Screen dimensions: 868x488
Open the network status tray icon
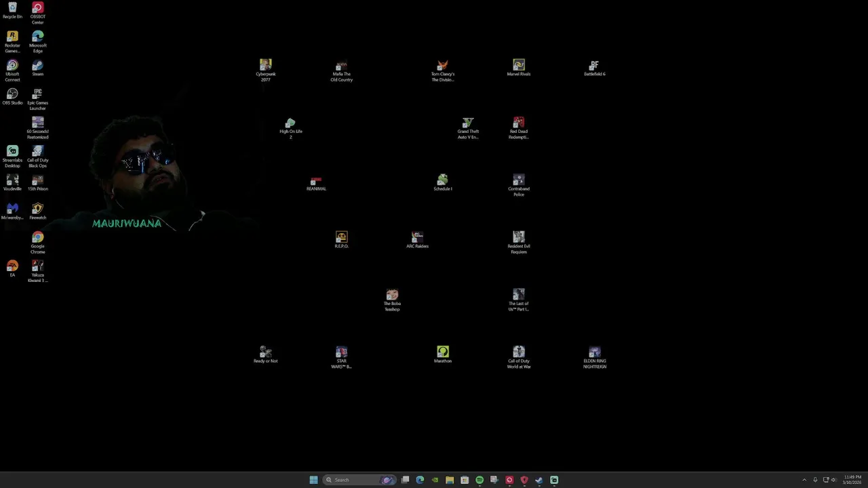(825, 480)
